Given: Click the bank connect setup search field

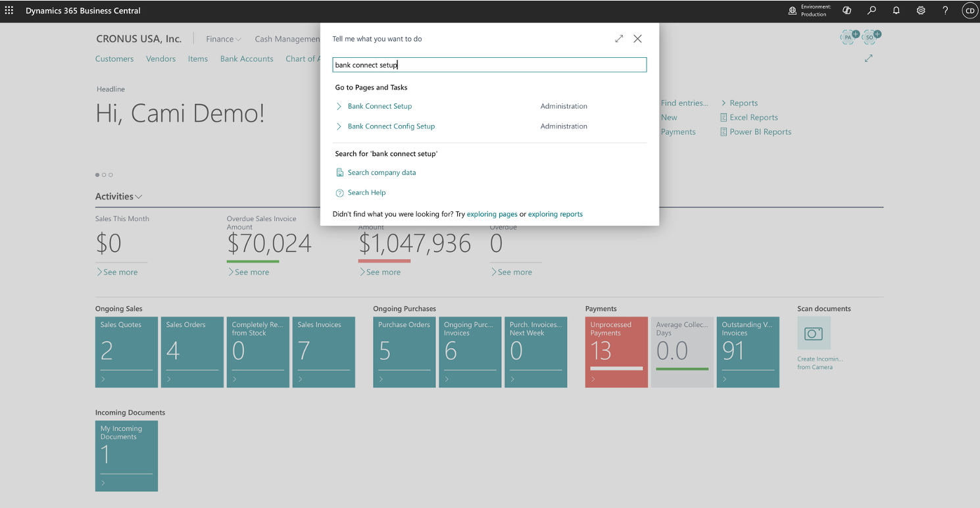Looking at the screenshot, I should coord(489,65).
